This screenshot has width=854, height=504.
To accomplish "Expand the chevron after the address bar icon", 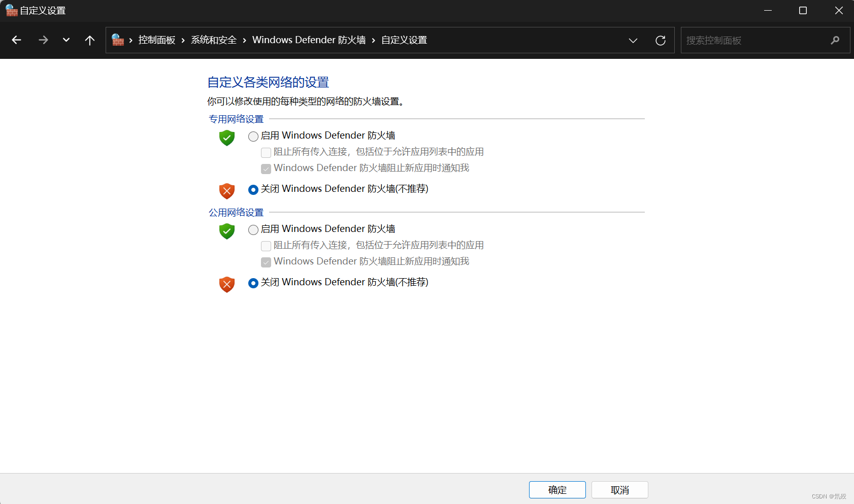I will (x=131, y=41).
